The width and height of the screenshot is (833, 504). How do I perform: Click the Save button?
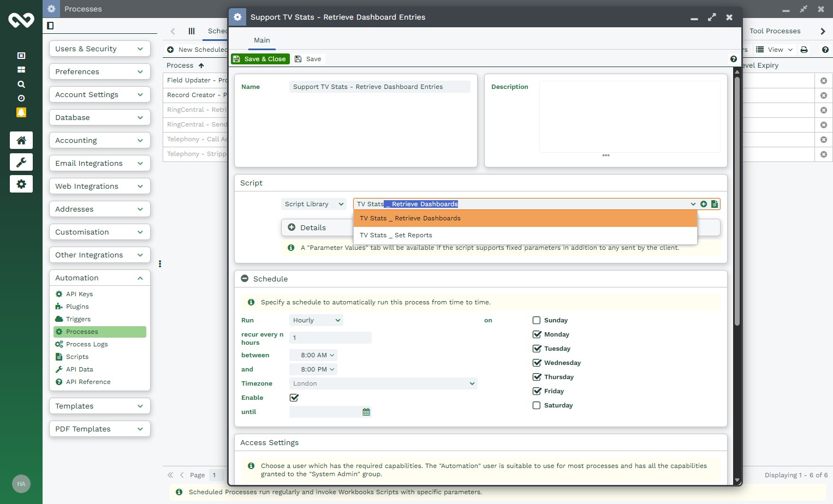point(308,59)
